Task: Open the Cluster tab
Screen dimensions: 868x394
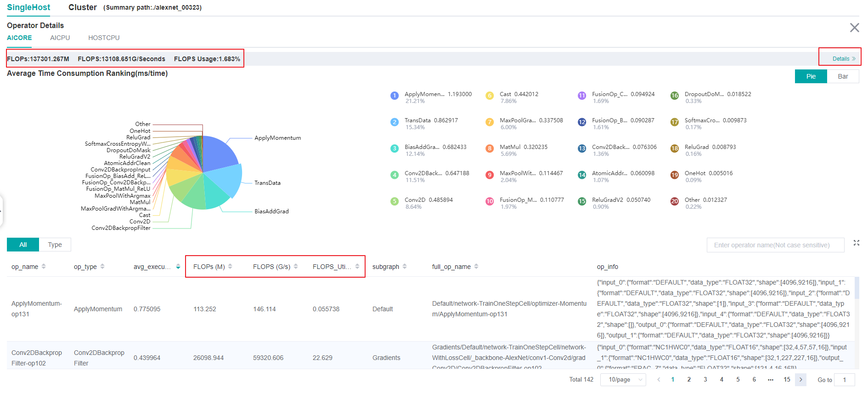Action: pyautogui.click(x=83, y=7)
